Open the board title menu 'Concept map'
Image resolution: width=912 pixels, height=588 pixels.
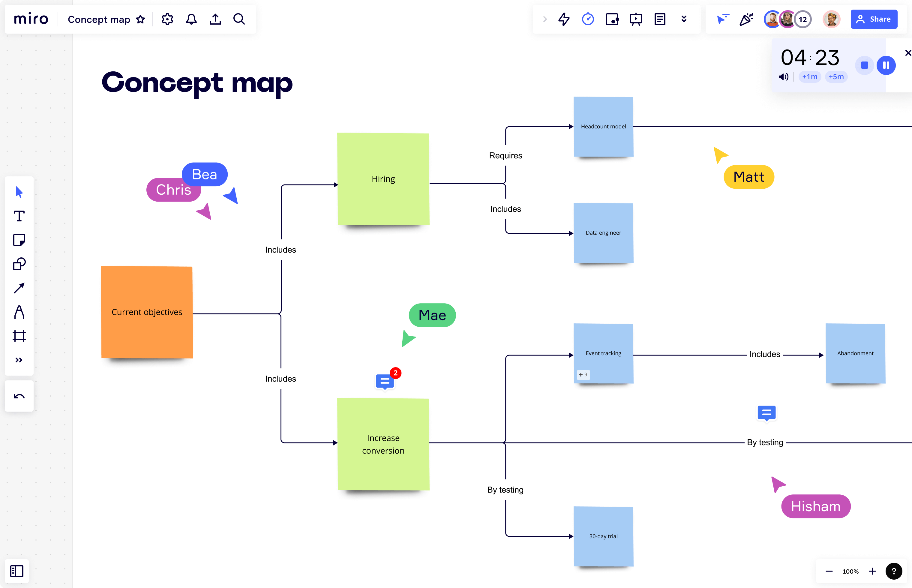coord(98,19)
